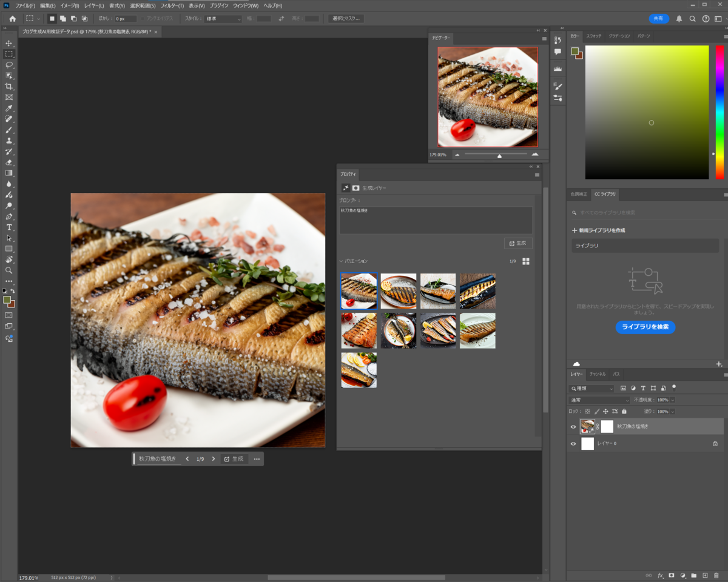Toggle the type layer filter icon
728x582 pixels.
[x=643, y=388]
